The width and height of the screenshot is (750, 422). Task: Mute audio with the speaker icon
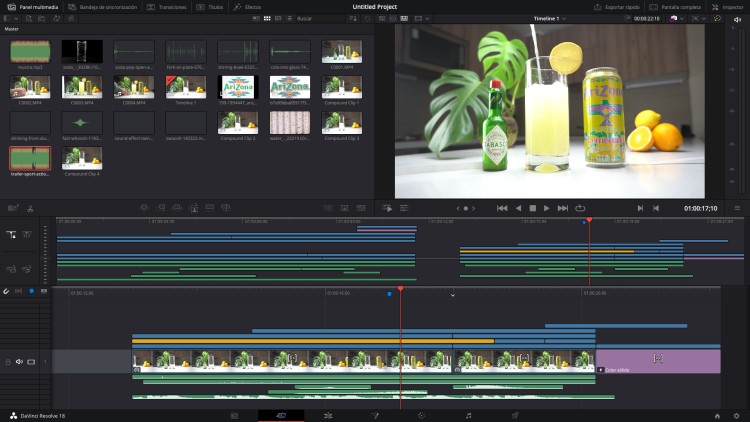coord(737,19)
